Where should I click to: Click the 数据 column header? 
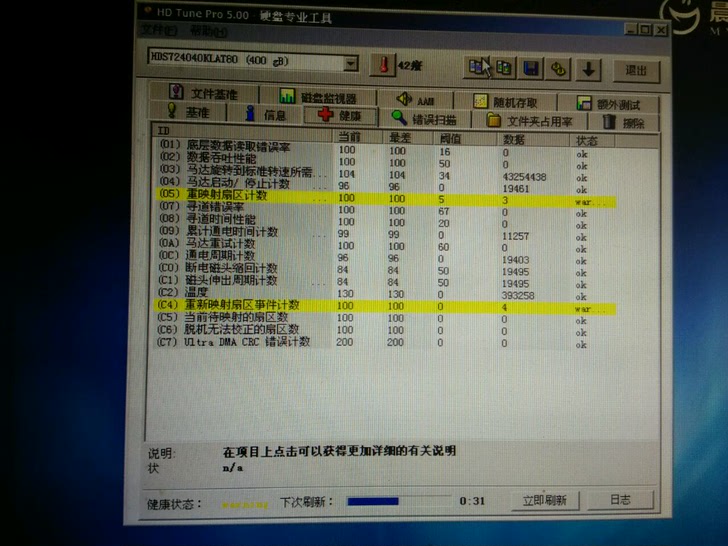coord(533,140)
